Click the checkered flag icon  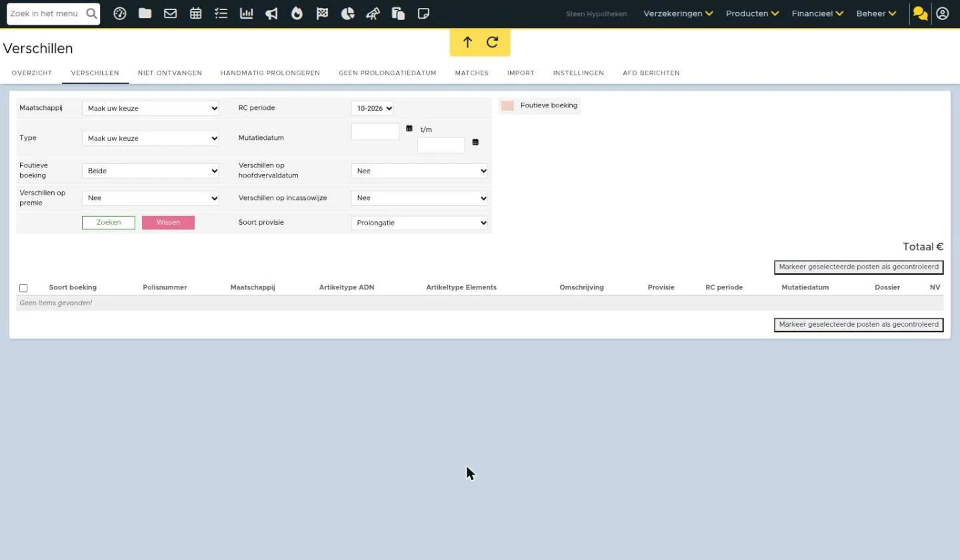(322, 13)
